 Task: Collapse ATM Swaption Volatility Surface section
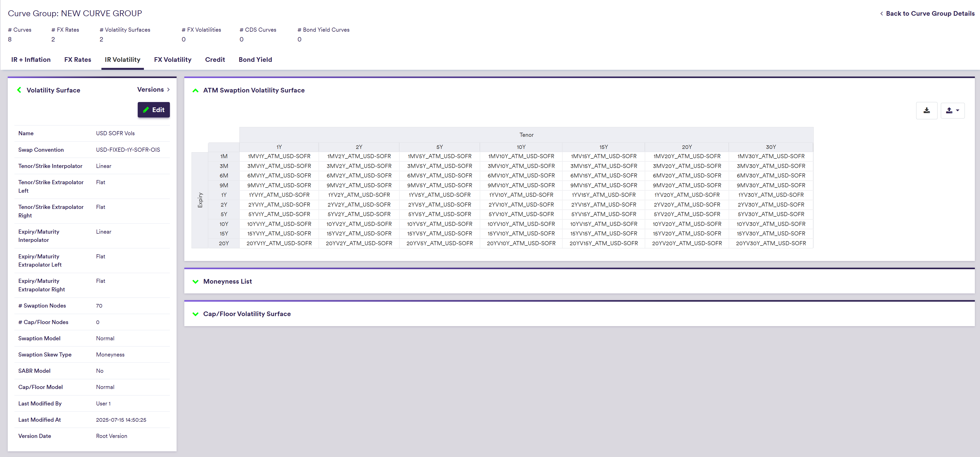pyautogui.click(x=196, y=90)
